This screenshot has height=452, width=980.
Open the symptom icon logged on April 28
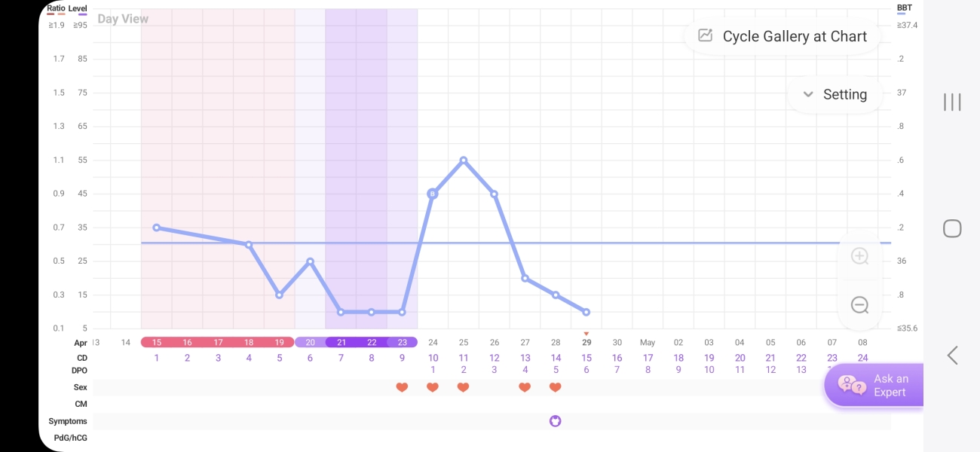556,421
